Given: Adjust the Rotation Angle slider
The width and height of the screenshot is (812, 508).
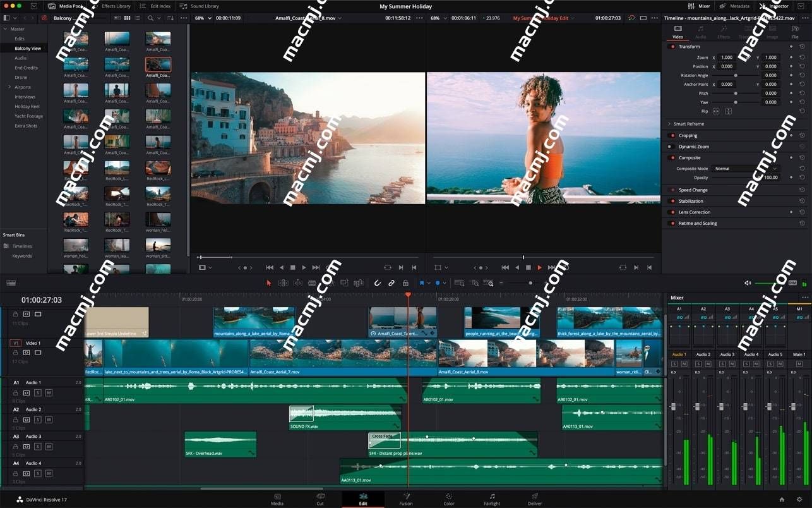Looking at the screenshot, I should 735,75.
